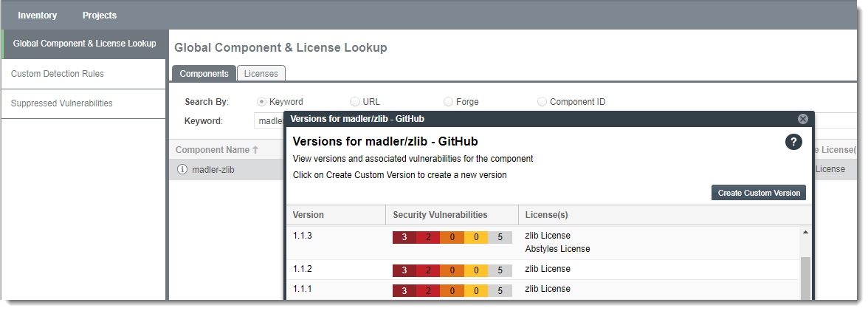Screen dimensions: 868x311
Task: Click the dark red critical count for 1.1.3
Action: (404, 237)
